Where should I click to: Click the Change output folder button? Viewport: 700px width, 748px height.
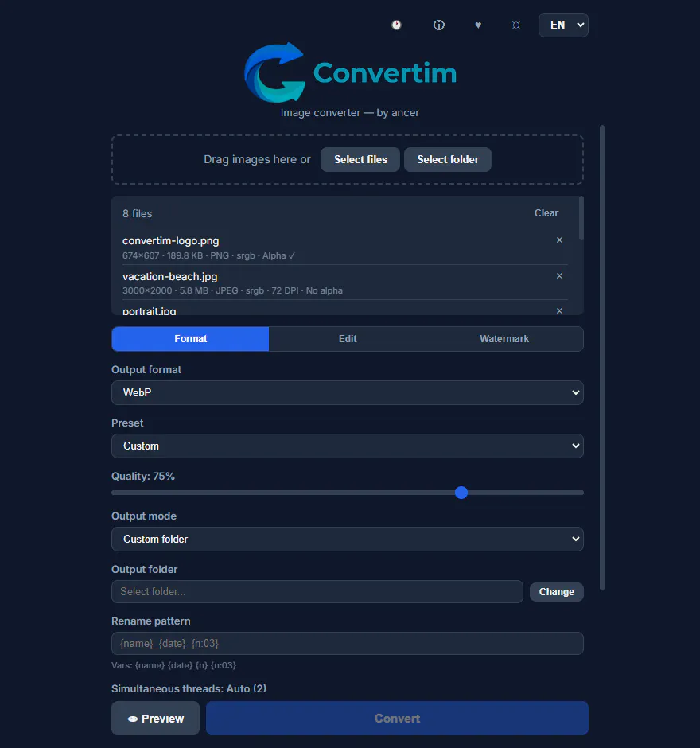[x=557, y=591]
